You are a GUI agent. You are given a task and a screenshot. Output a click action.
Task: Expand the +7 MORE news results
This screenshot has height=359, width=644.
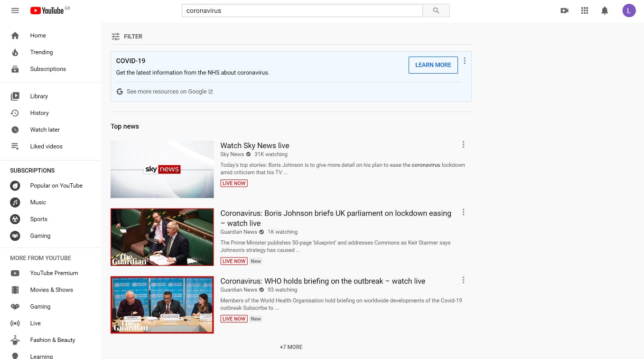point(291,347)
